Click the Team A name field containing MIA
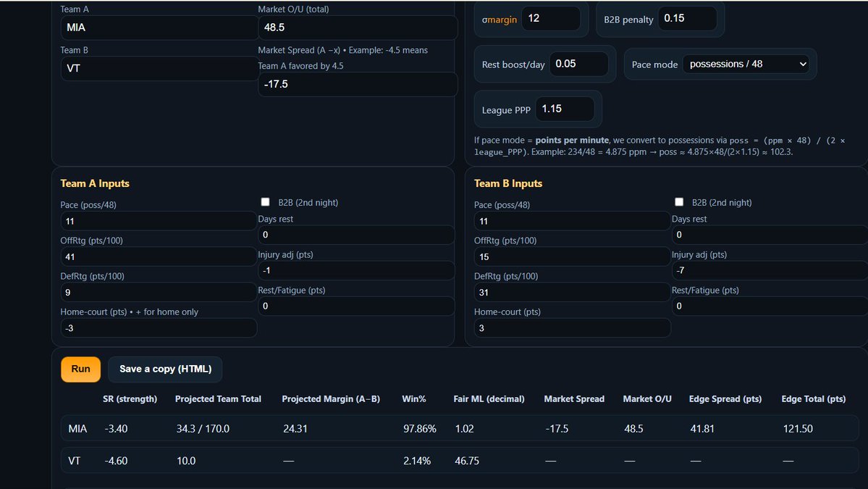Viewport: 868px width, 489px height. coord(158,28)
